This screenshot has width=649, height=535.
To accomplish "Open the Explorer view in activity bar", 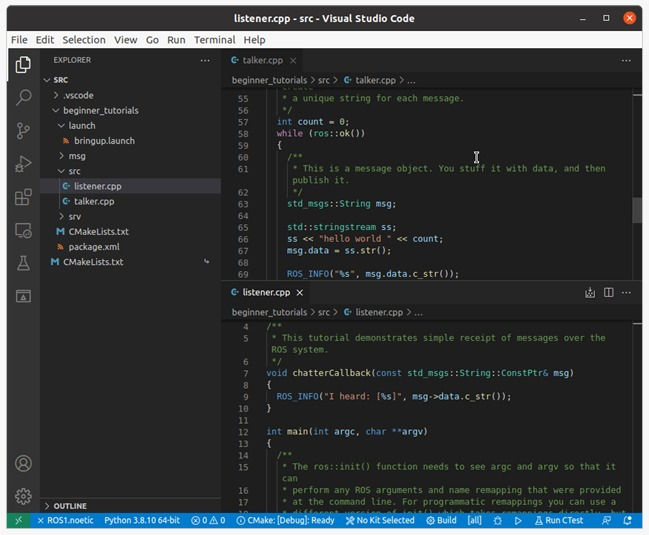I will 23,65.
